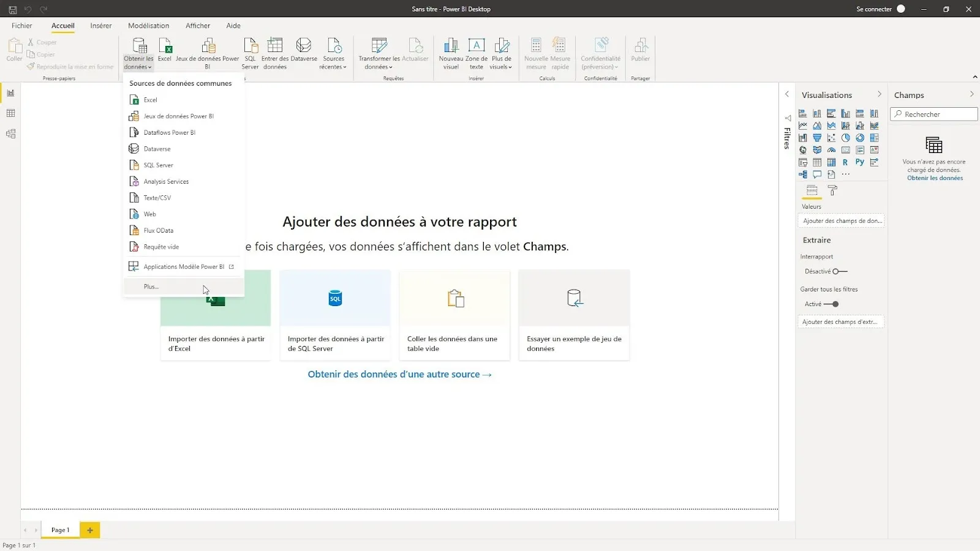Viewport: 980px width, 551px height.
Task: Select the pie chart visual
Action: tap(845, 138)
